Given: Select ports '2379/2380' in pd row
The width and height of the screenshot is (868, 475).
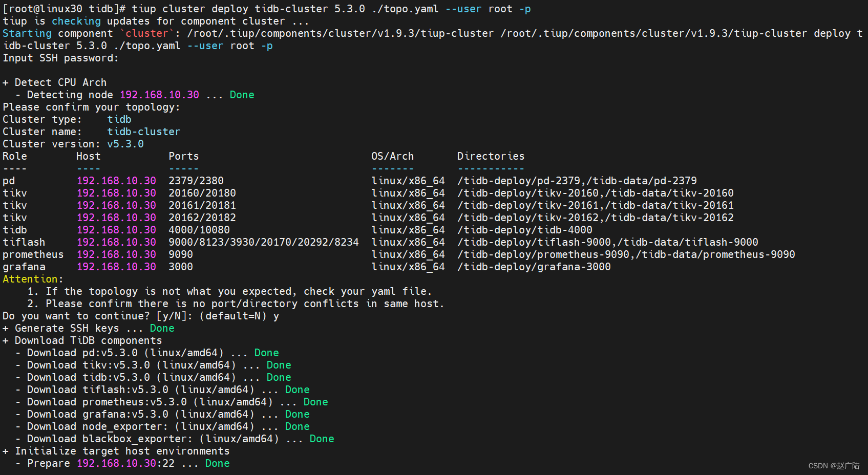Looking at the screenshot, I should tap(196, 181).
